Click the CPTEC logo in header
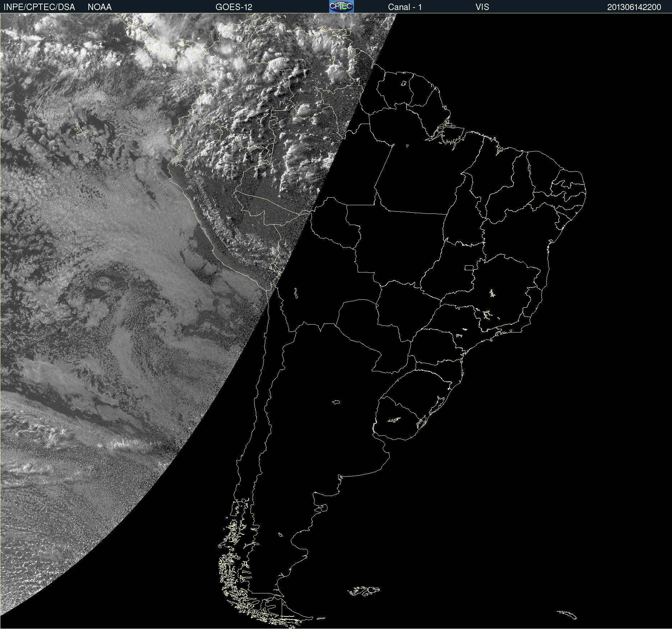This screenshot has width=672, height=629. [x=341, y=6]
